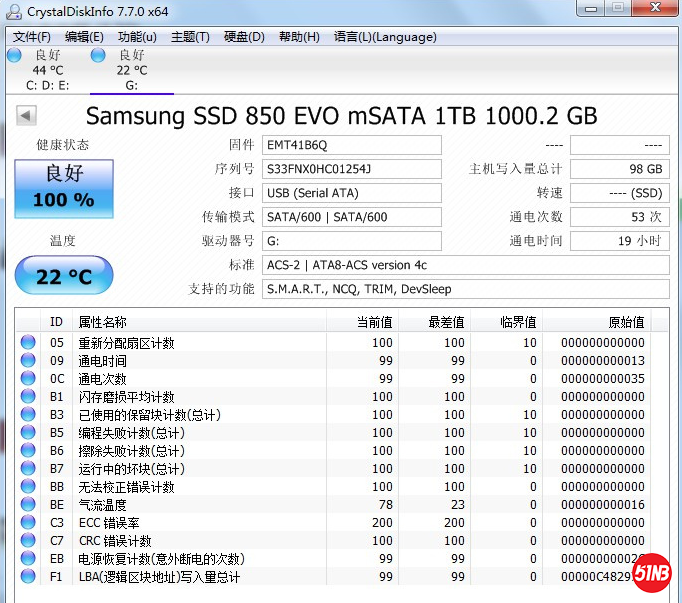
Task: Click the power on hours value 19 小时
Action: pyautogui.click(x=620, y=241)
